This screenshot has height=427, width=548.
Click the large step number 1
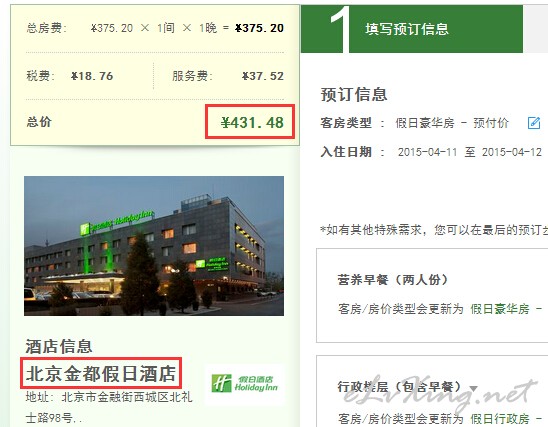pos(340,29)
